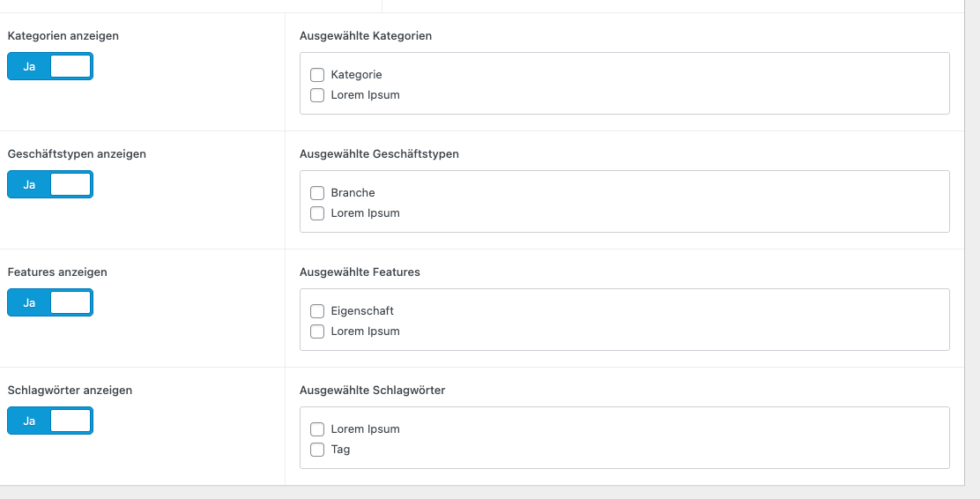The image size is (980, 499).
Task: Click the Ausgewählte Kategorien heading
Action: pyautogui.click(x=366, y=36)
